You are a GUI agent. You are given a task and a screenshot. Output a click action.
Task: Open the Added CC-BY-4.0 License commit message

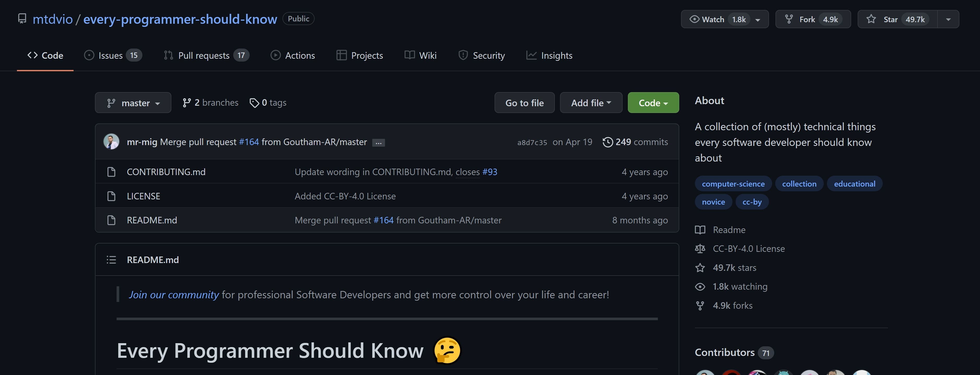[345, 196]
